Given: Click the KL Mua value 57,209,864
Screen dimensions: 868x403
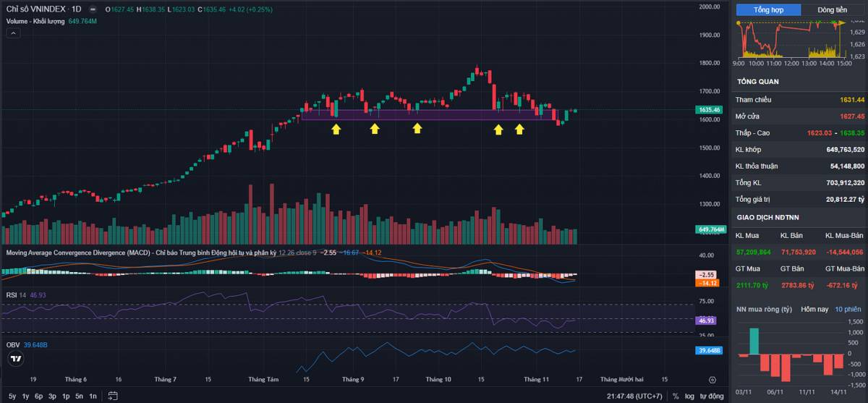Looking at the screenshot, I should [x=753, y=252].
